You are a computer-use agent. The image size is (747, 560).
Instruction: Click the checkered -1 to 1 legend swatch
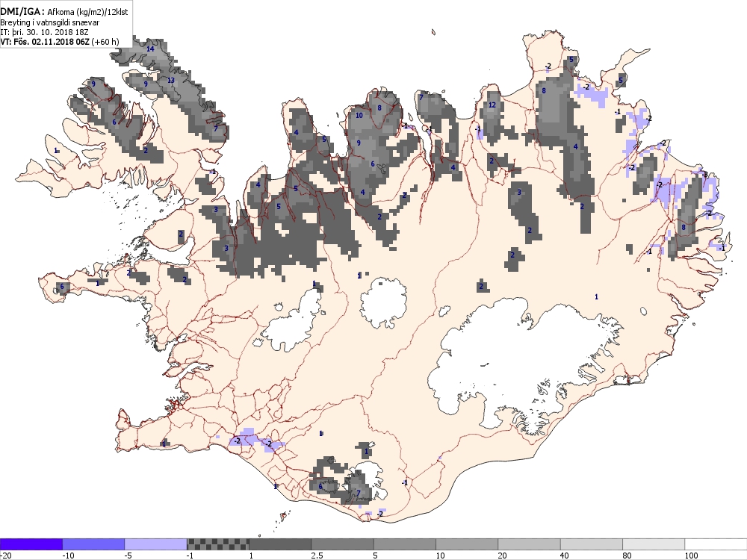[x=217, y=544]
